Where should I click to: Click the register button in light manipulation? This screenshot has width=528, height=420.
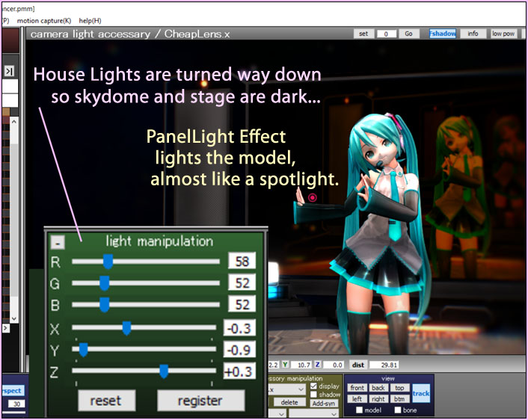coord(200,401)
